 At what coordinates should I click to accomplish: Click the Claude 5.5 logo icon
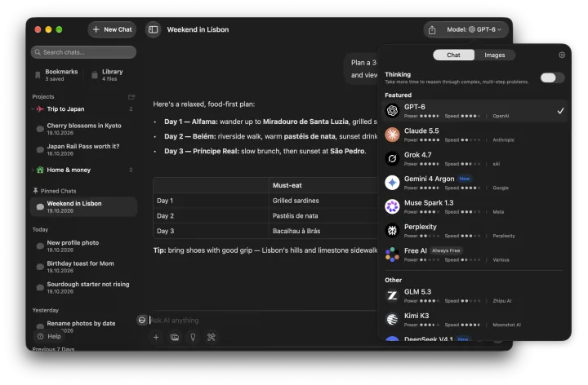[x=392, y=135]
